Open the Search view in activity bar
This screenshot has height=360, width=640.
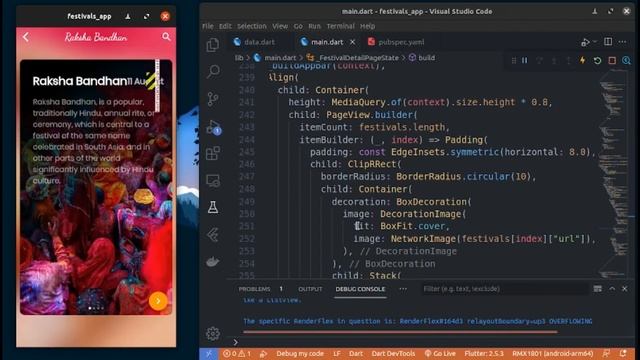coord(213,71)
